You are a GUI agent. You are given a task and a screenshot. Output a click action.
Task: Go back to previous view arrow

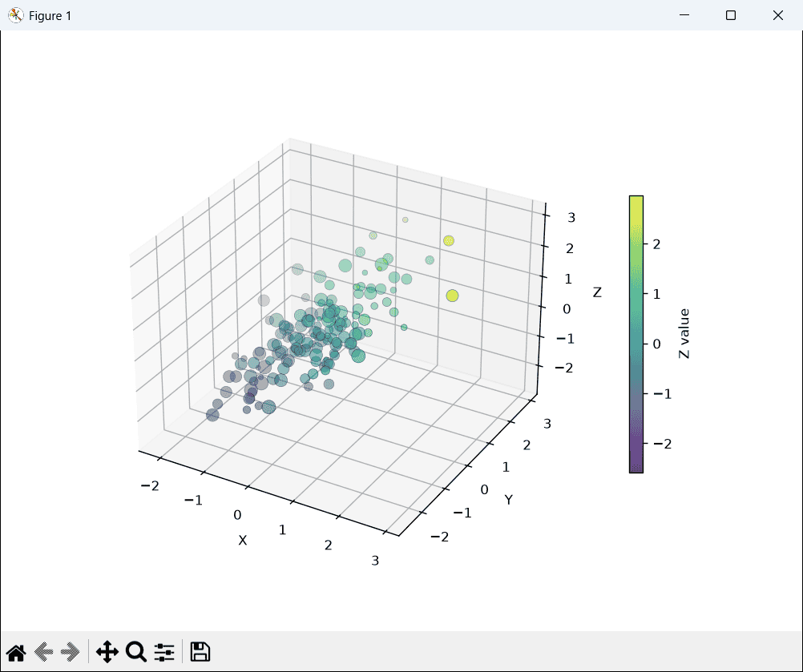44,652
